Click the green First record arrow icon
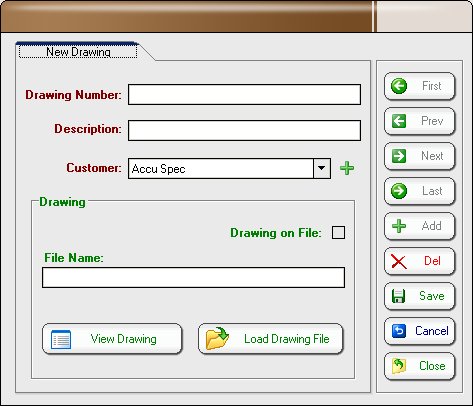Viewport: 473px width, 406px height. [399, 86]
